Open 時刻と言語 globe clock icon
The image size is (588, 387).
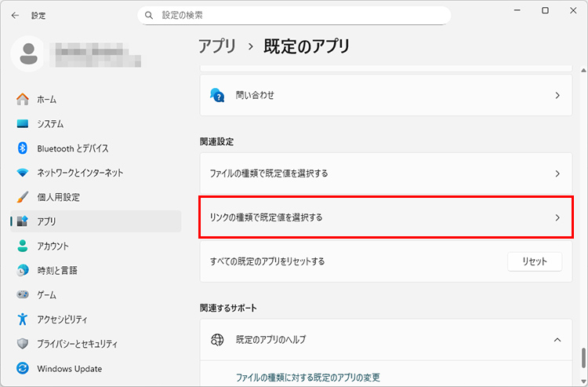pos(23,270)
